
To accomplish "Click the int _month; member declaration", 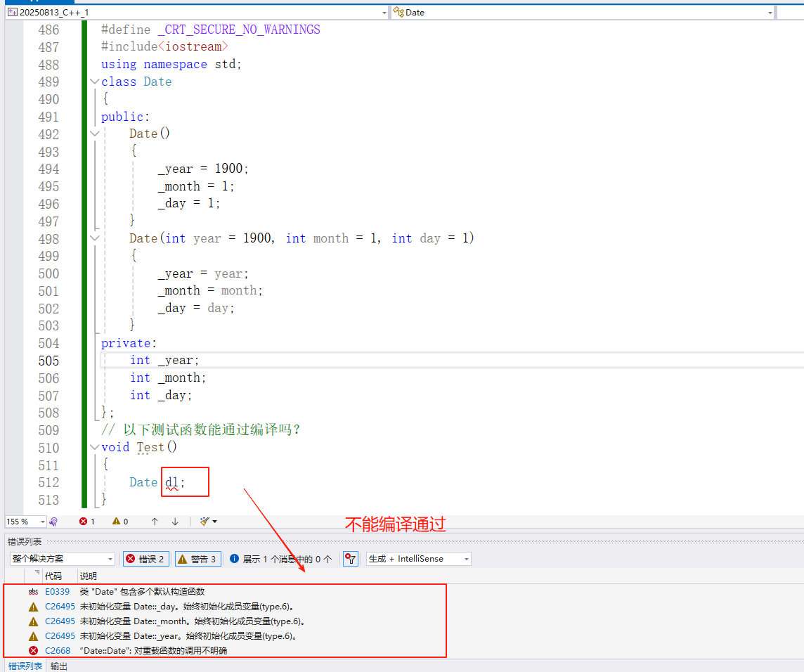I will 168,378.
